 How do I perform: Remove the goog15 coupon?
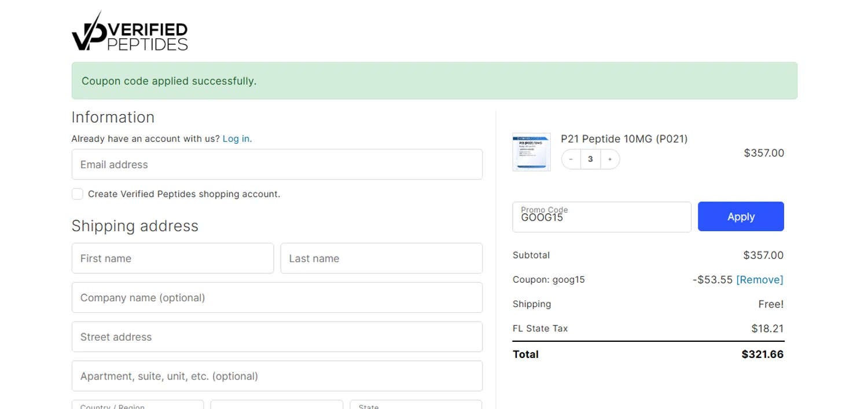(760, 280)
